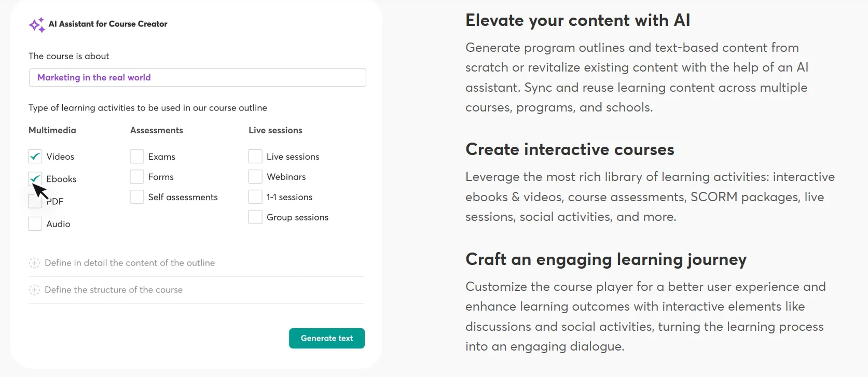
Task: Expand 'Define the structure of the course'
Action: tap(114, 290)
